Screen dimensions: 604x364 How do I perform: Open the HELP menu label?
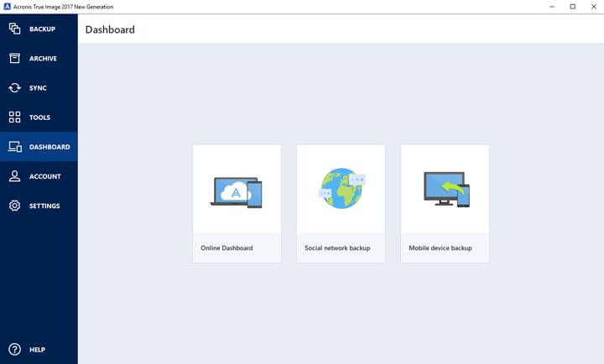click(38, 350)
